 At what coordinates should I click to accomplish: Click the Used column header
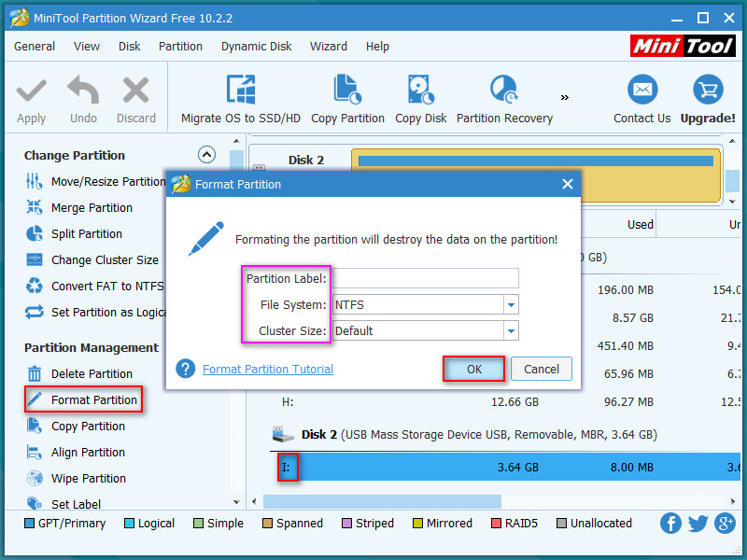coord(640,225)
